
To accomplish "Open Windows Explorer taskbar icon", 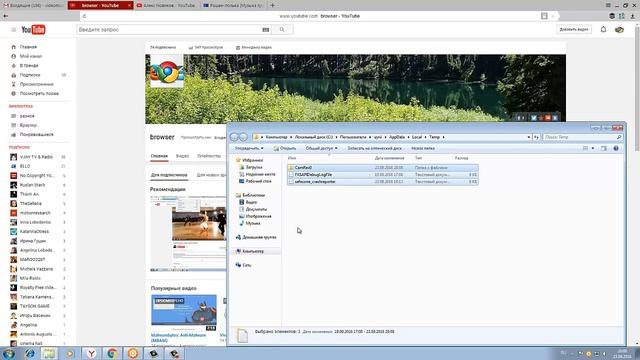I will click(50, 353).
